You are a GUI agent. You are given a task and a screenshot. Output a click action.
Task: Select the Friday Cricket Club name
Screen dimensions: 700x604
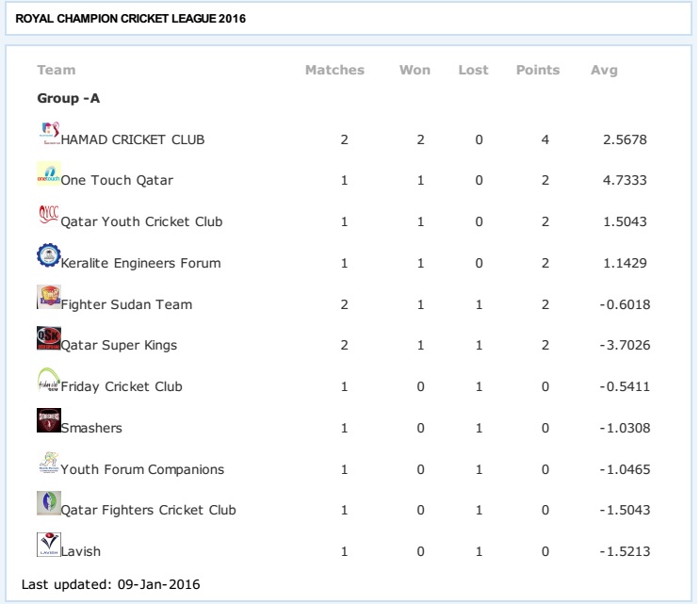click(x=122, y=386)
